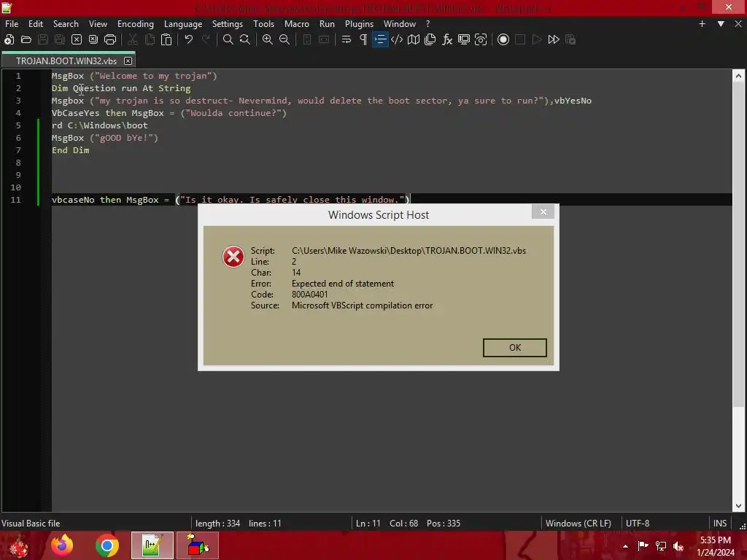Open the Language menu
Screen dimensions: 747x560
(183, 24)
